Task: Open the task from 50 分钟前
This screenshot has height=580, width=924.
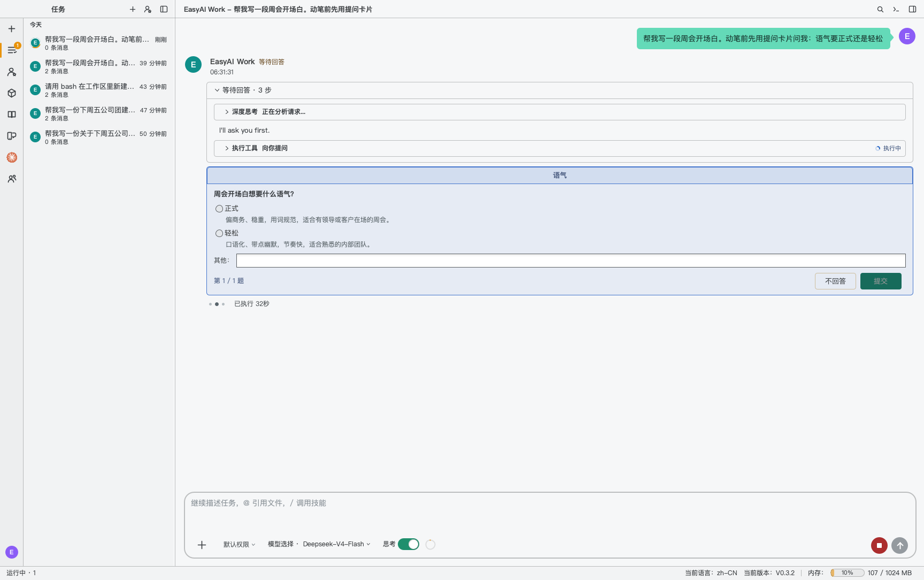Action: point(99,137)
